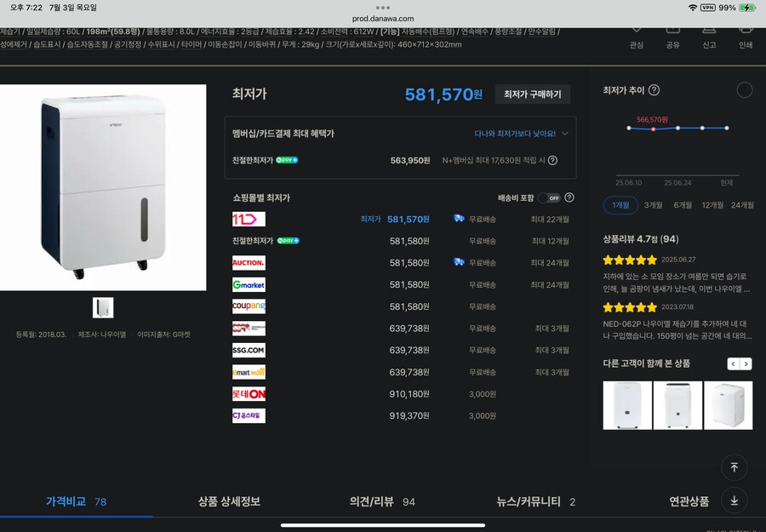Click the main dehumidifier product image

103,187
